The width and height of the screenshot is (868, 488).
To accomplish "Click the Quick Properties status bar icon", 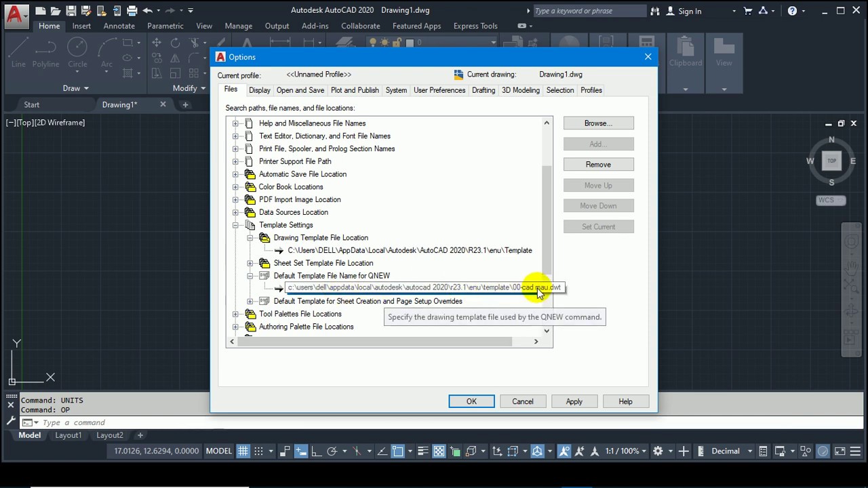I will tap(763, 451).
